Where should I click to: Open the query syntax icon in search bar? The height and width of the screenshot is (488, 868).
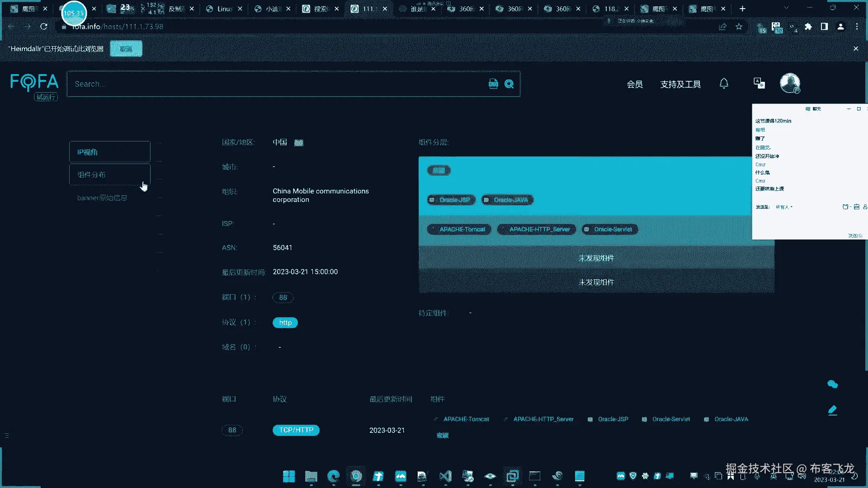click(x=493, y=84)
